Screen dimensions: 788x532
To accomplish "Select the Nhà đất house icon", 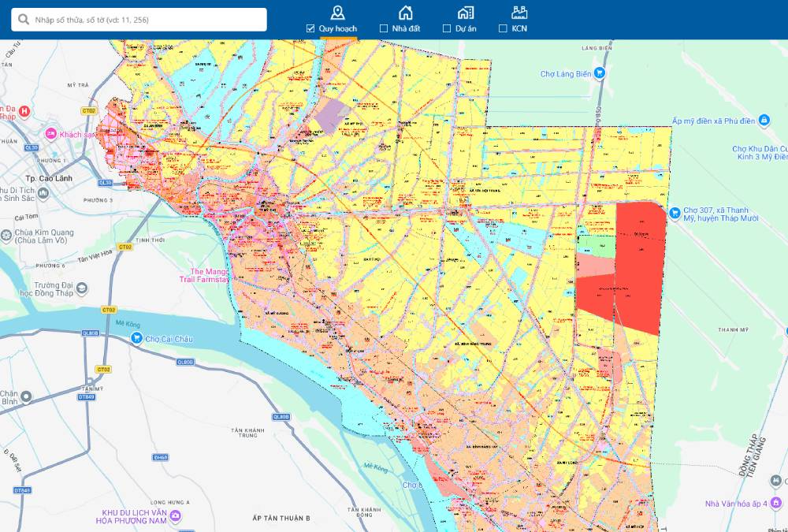I will 405,12.
